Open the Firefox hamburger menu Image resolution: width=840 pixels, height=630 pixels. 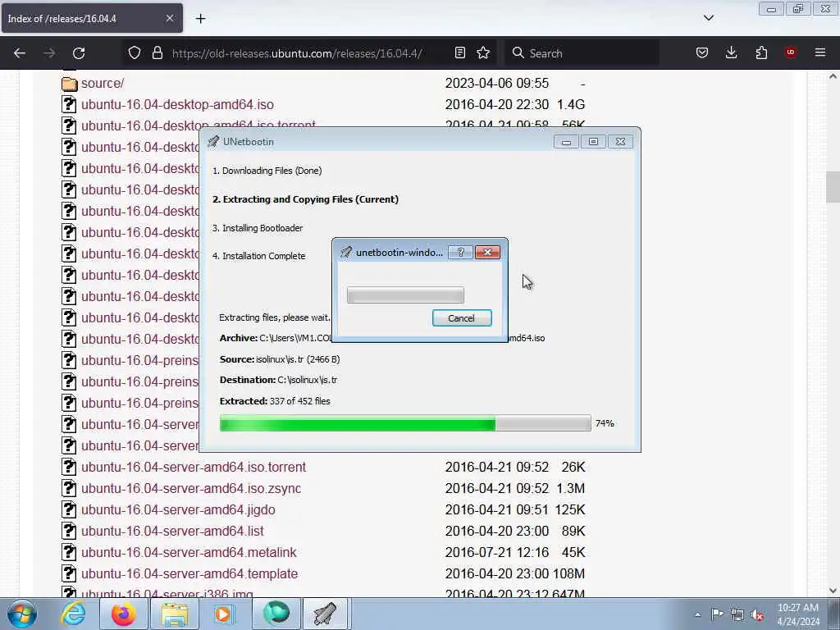(x=820, y=52)
